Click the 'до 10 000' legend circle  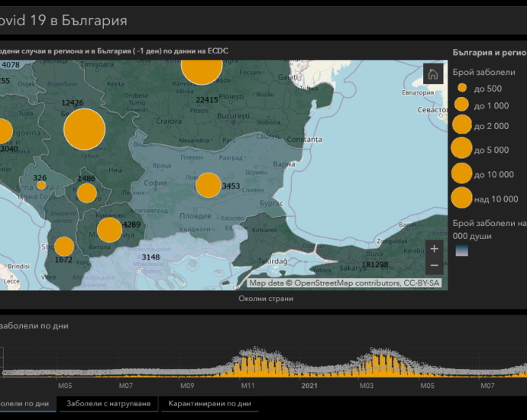462,173
